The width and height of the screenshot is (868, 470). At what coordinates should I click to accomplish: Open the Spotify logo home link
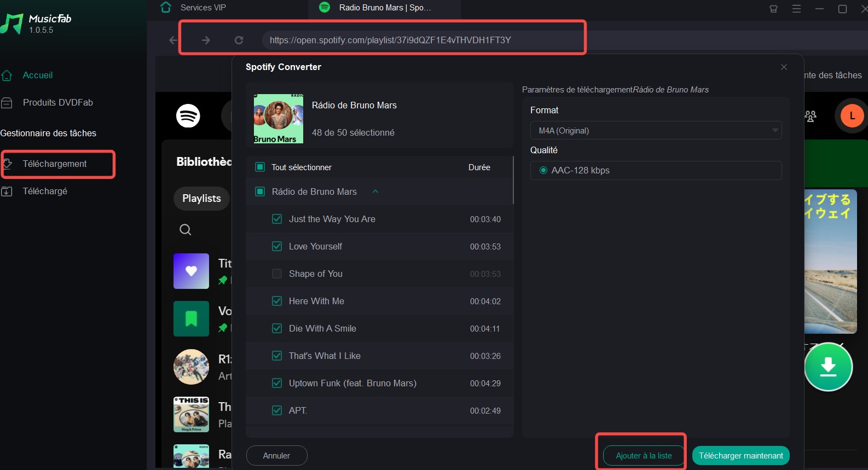point(188,116)
